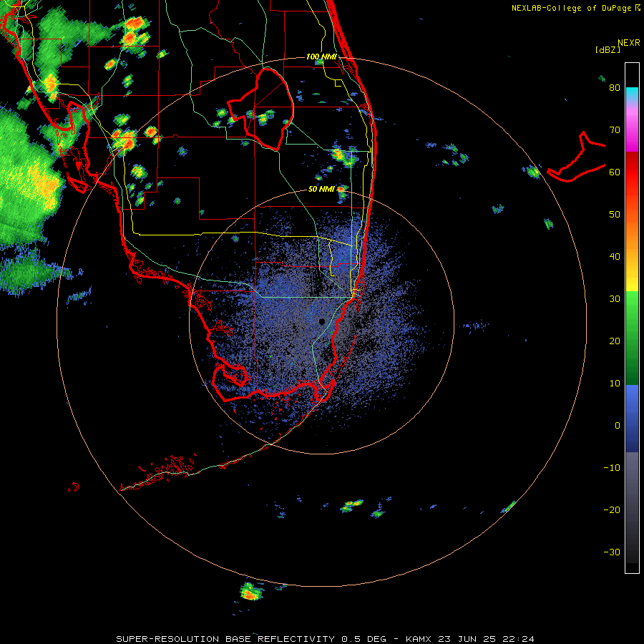The height and width of the screenshot is (644, 644).
Task: Click the 80 value on the dBZ scale
Action: click(615, 88)
